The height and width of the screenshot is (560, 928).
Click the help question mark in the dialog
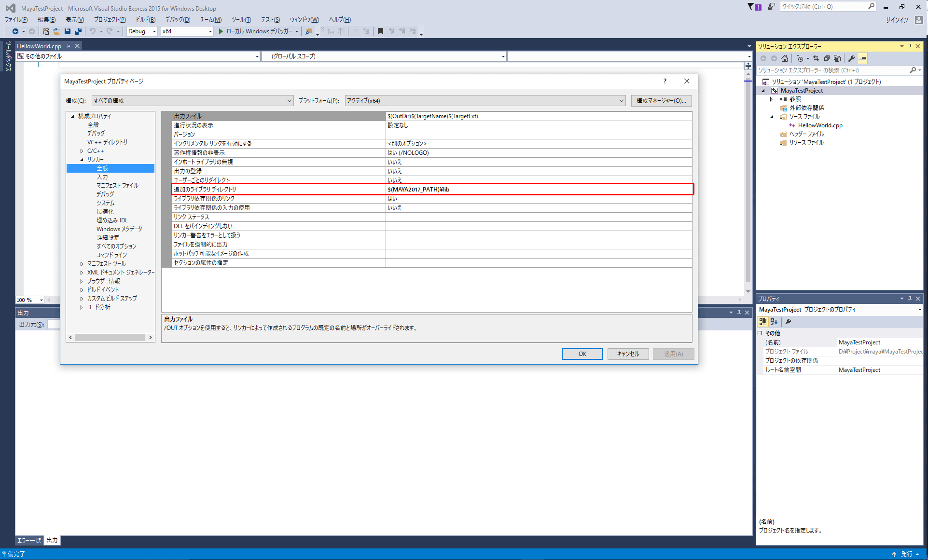[665, 81]
